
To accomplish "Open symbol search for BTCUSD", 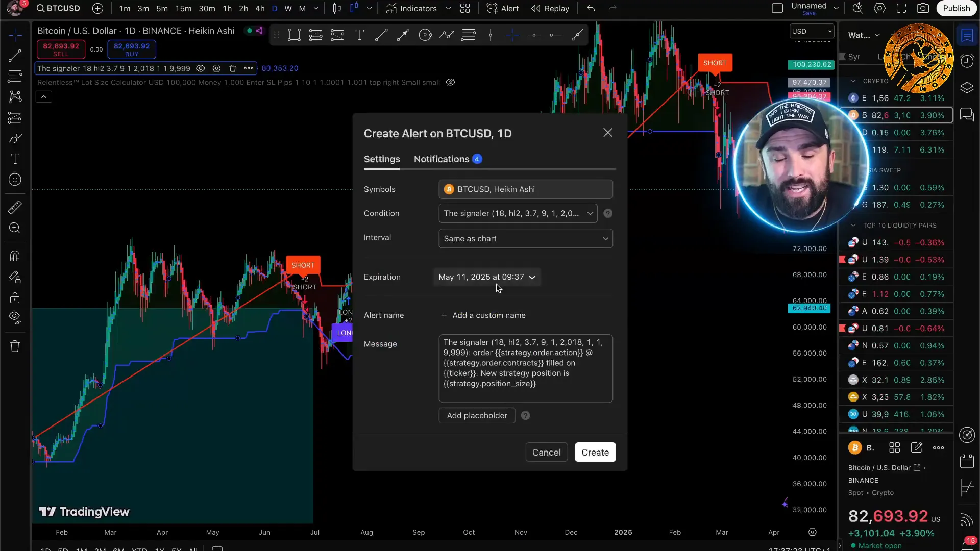I will point(58,8).
